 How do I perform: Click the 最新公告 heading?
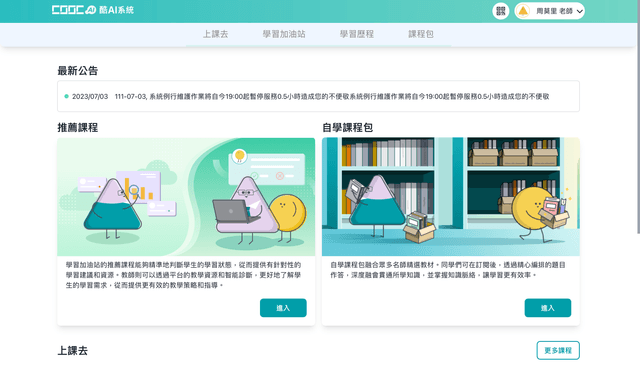(x=78, y=71)
